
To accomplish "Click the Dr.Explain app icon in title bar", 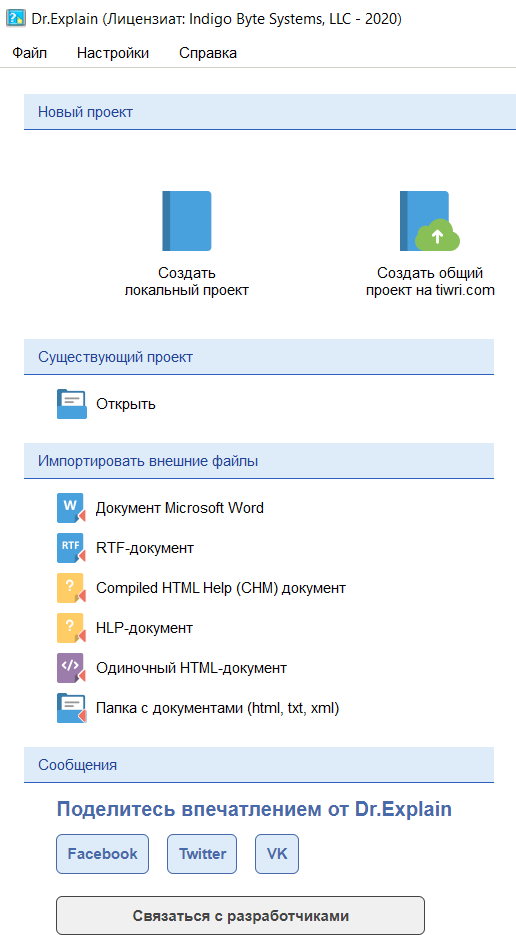I will tap(15, 18).
